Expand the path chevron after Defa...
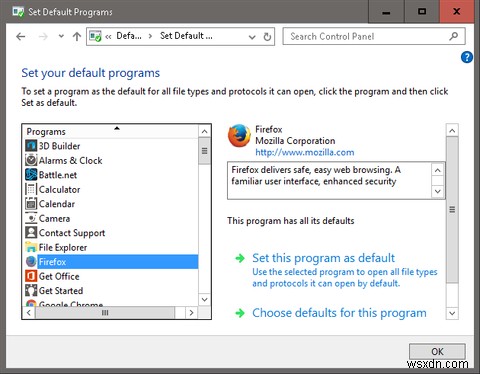 click(150, 36)
